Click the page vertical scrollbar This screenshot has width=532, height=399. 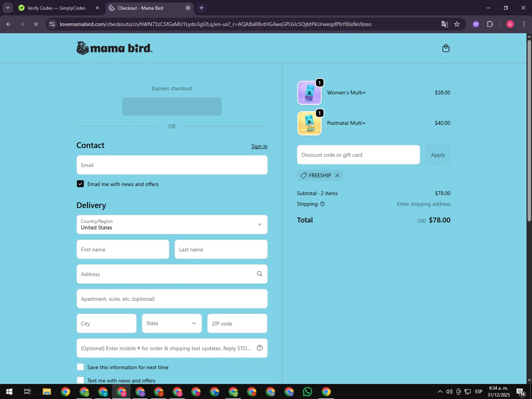(529, 131)
